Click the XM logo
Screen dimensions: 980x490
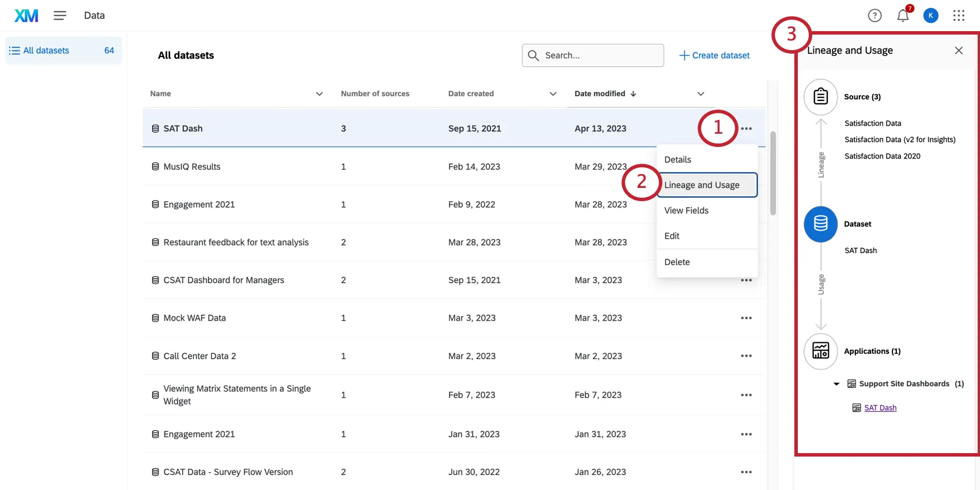pos(27,16)
